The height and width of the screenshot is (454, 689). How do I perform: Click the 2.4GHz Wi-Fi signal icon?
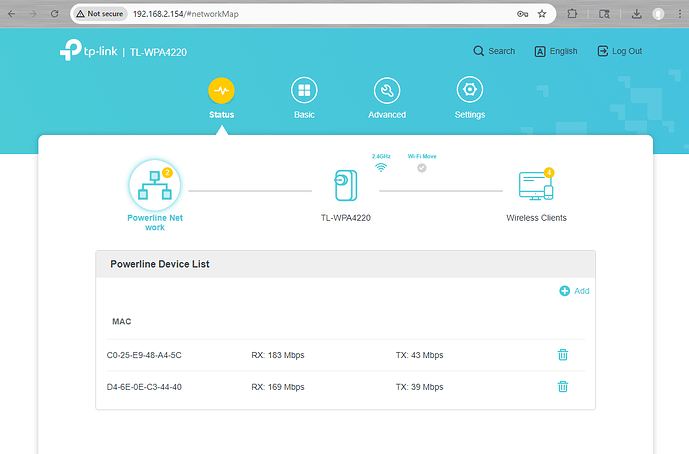pos(381,167)
